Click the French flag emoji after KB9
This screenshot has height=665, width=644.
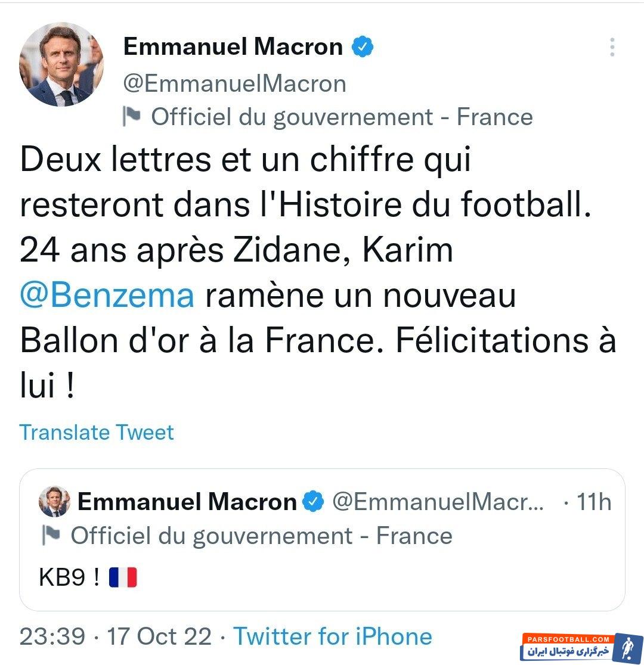point(123,577)
